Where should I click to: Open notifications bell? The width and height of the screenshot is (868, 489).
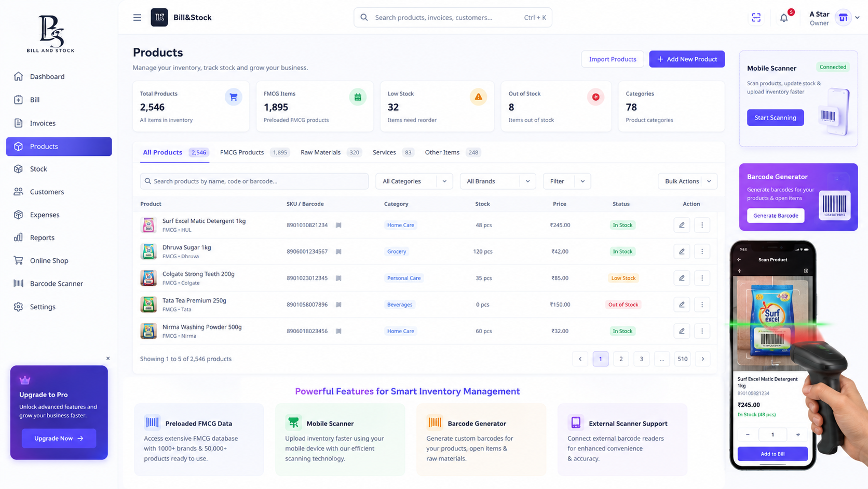click(784, 18)
